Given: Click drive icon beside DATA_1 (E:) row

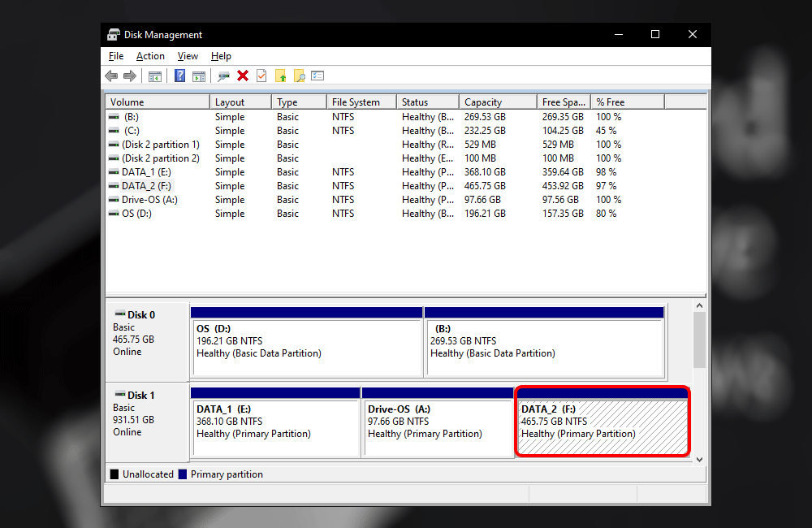Looking at the screenshot, I should click(x=114, y=172).
